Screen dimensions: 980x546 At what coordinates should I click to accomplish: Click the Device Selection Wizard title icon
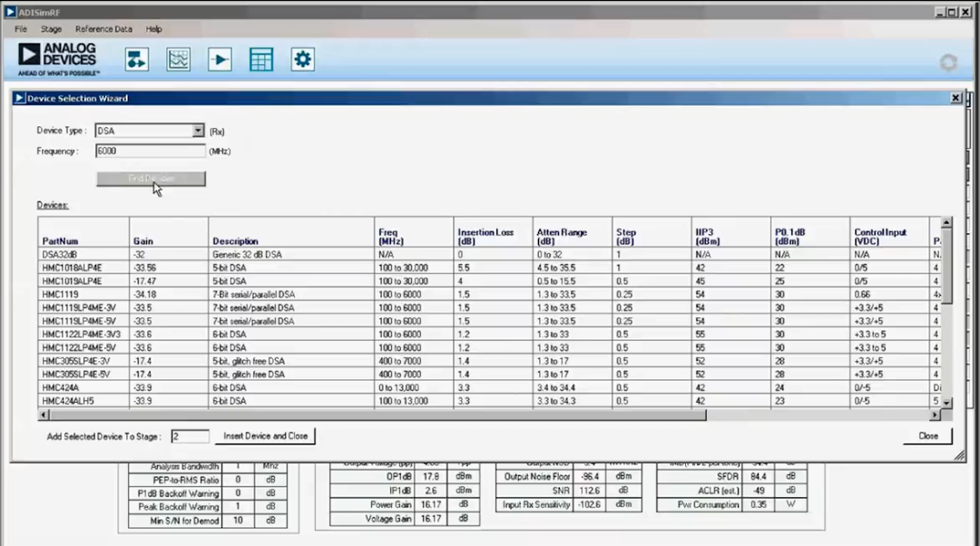[x=19, y=98]
